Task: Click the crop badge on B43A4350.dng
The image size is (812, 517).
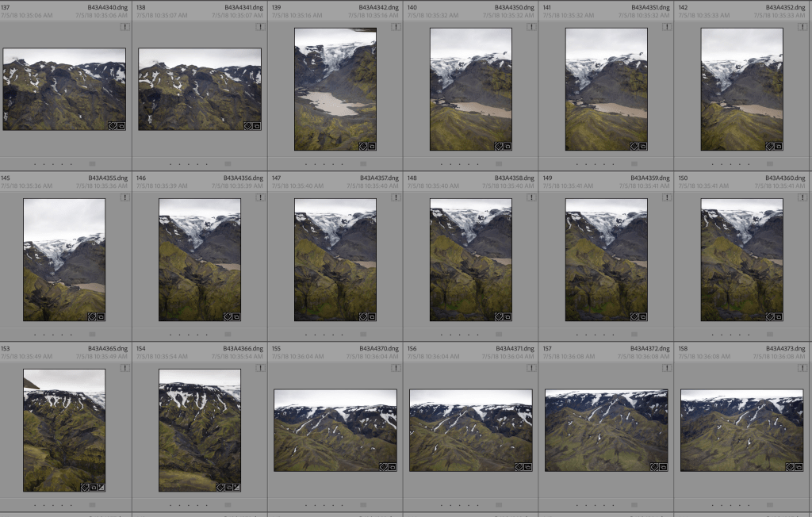Action: coord(507,147)
